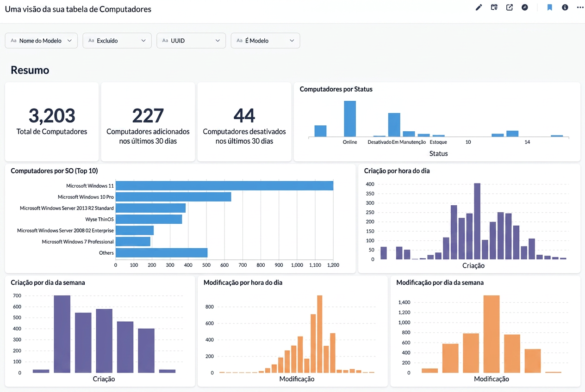
Task: Click the 'Microsoft Windows Server 2013 R2 Standard' axis label
Action: [67, 208]
